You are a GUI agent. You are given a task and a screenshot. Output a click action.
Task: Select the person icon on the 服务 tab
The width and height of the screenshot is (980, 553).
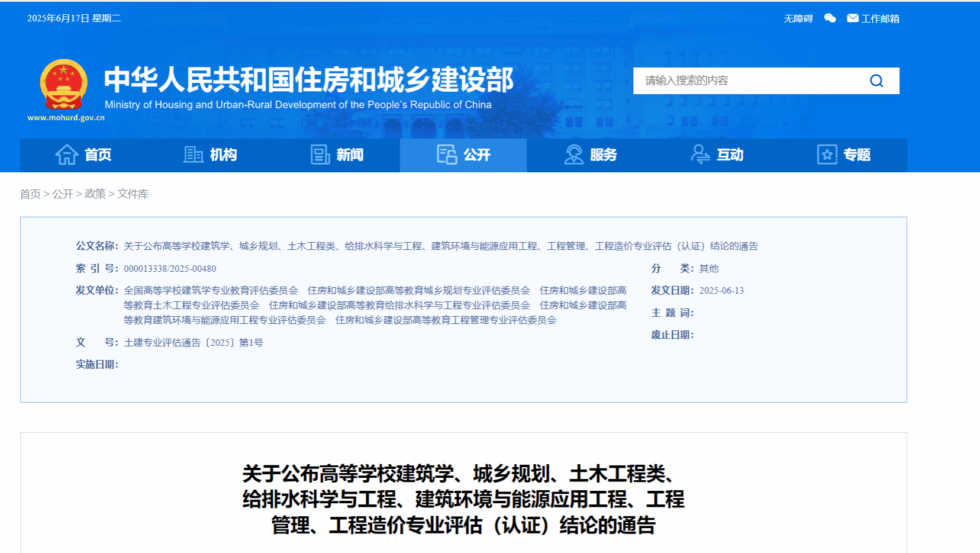pyautogui.click(x=573, y=154)
